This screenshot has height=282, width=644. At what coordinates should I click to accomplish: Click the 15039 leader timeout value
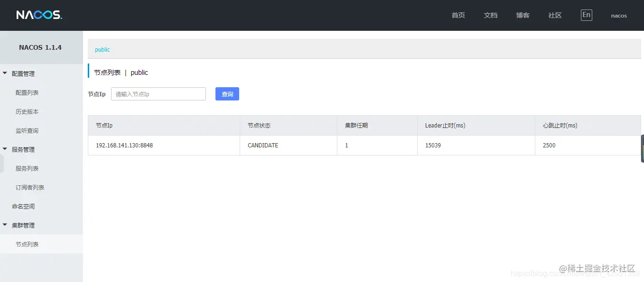433,146
